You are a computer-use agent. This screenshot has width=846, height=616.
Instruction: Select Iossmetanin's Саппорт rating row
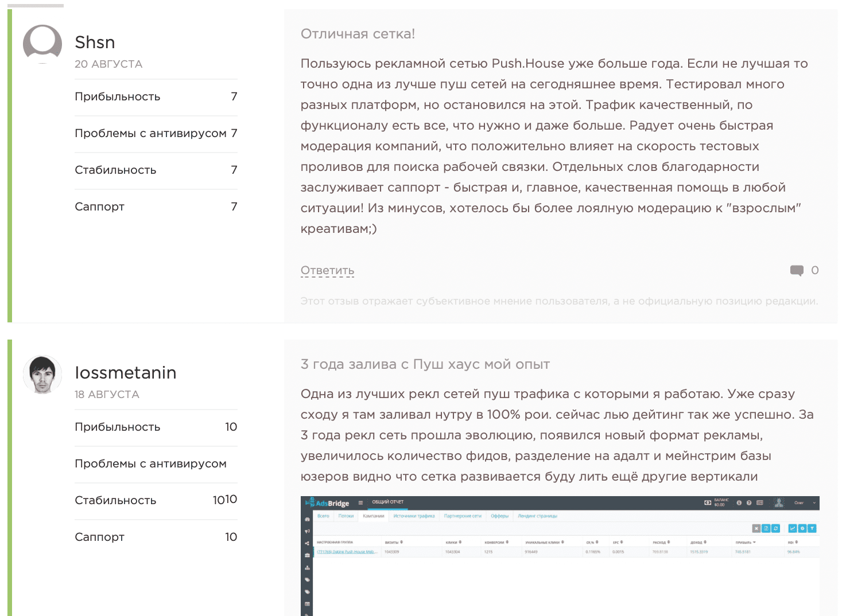(x=156, y=537)
